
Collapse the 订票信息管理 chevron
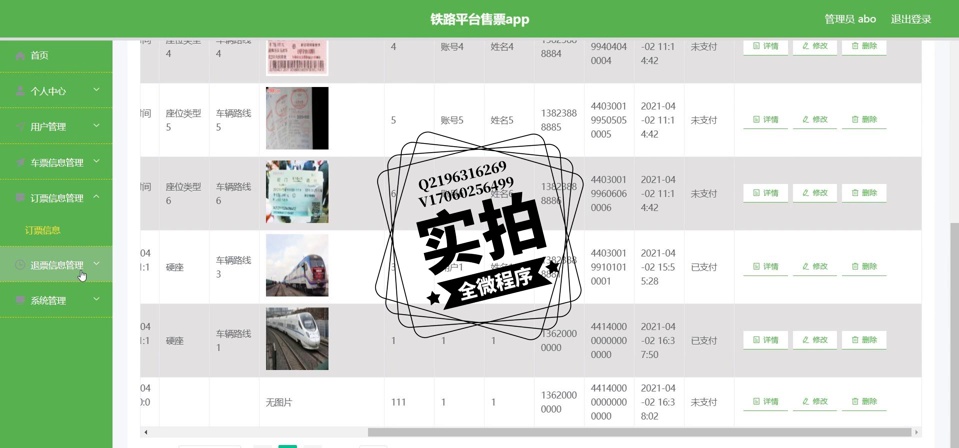tap(97, 198)
